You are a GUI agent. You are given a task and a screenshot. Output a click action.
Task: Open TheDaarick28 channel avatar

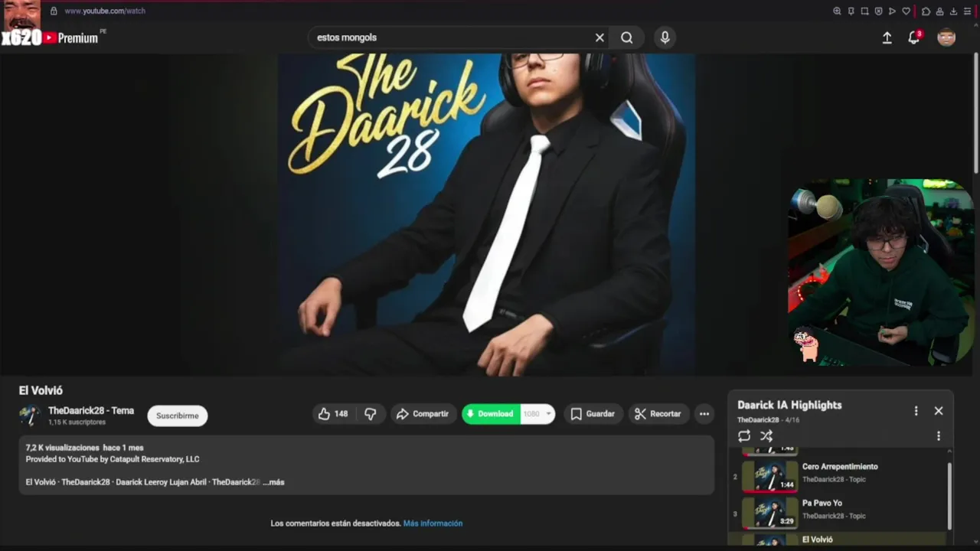pos(29,416)
